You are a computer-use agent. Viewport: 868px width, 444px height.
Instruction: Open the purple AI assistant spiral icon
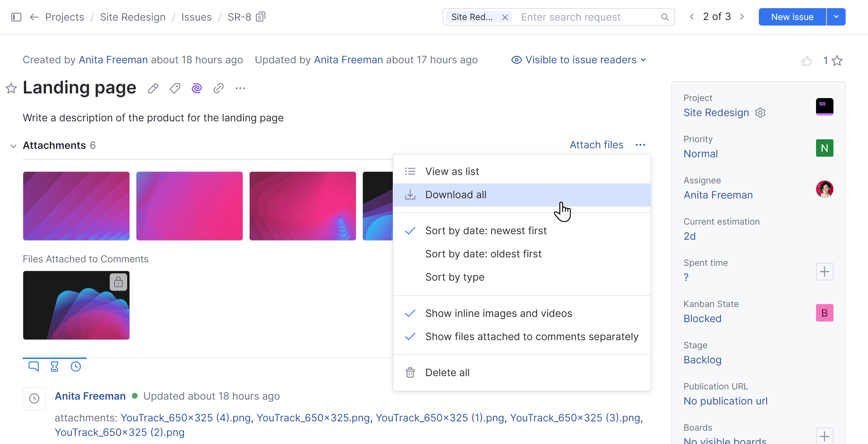197,88
